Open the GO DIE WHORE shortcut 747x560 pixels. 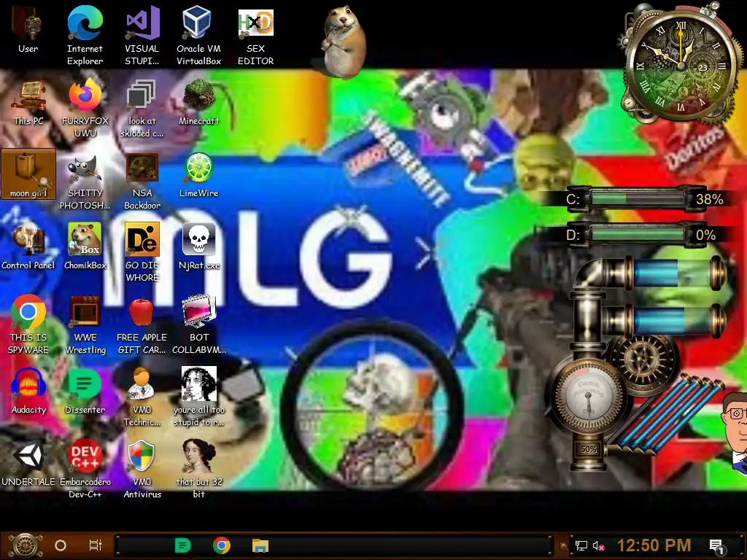[x=142, y=252]
